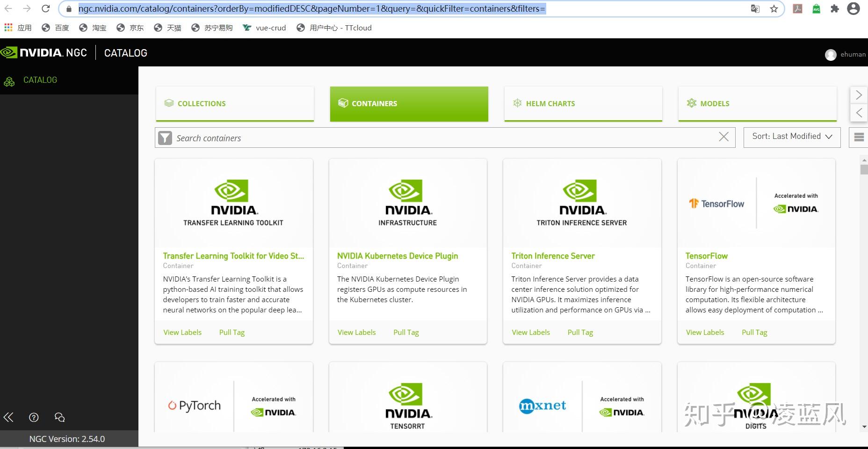Clear the search with the X icon
The height and width of the screenshot is (449, 868).
coord(723,137)
